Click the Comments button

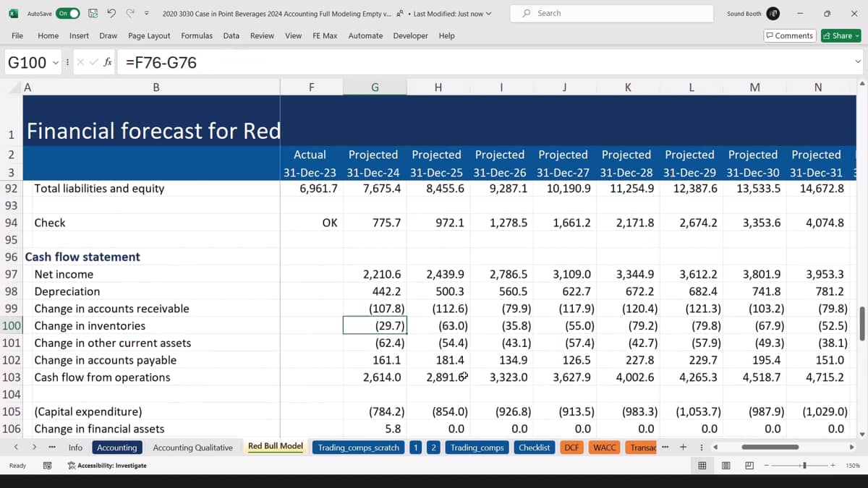point(790,35)
